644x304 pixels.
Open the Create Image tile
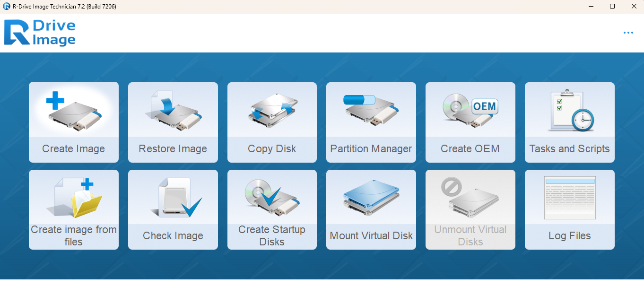point(74,122)
